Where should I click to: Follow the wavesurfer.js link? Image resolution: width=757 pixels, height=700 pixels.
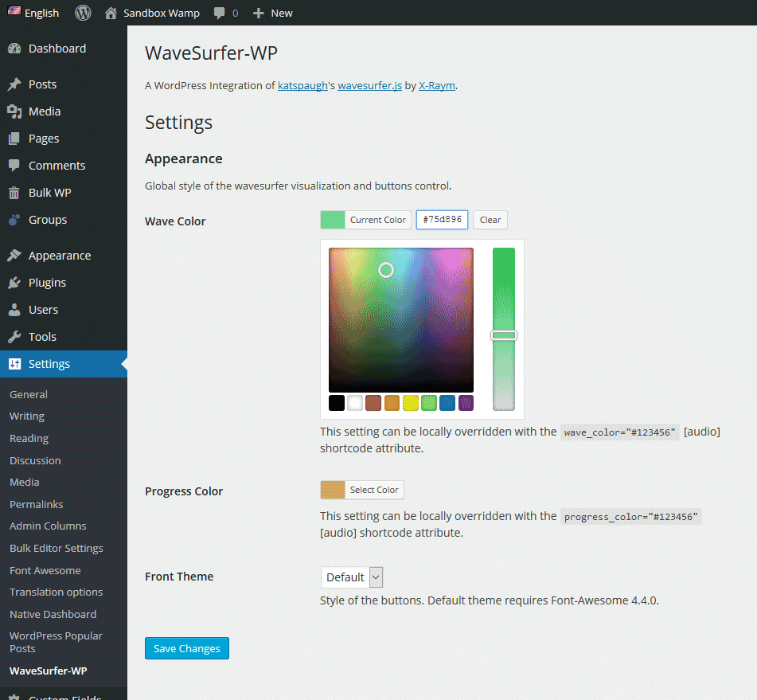370,85
